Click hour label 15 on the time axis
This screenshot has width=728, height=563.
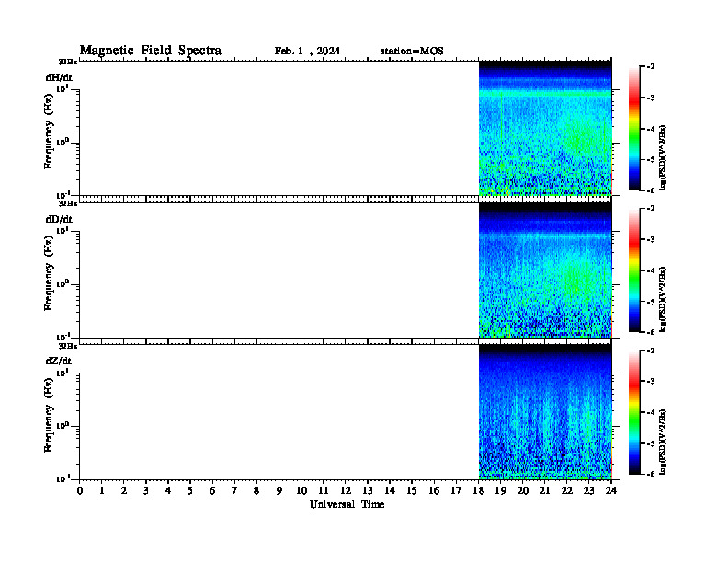[x=412, y=491]
